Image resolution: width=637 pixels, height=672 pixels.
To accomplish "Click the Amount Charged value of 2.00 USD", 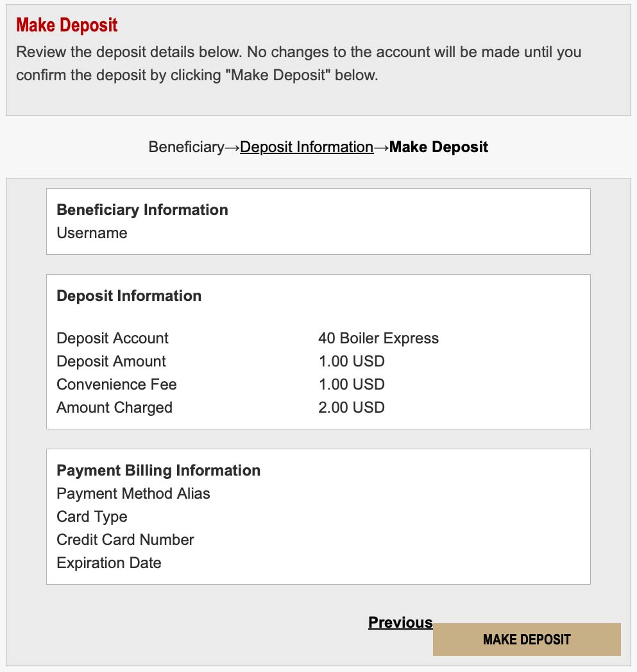I will click(352, 408).
